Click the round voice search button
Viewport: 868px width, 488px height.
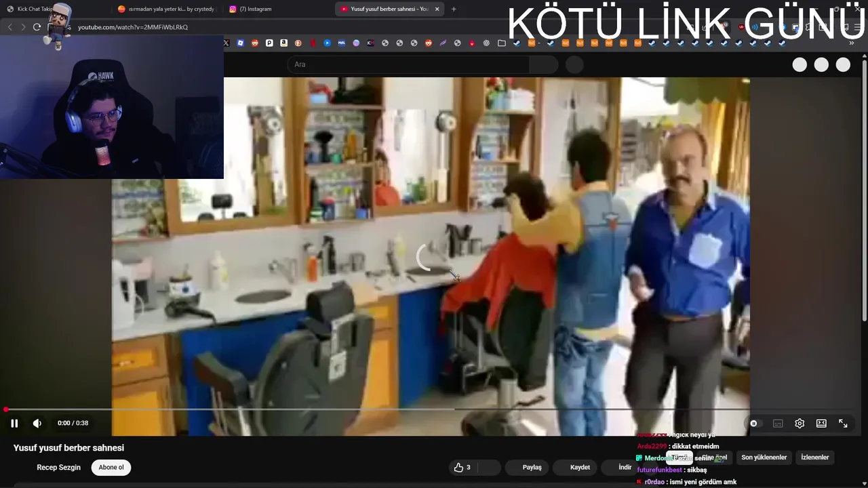(x=574, y=64)
